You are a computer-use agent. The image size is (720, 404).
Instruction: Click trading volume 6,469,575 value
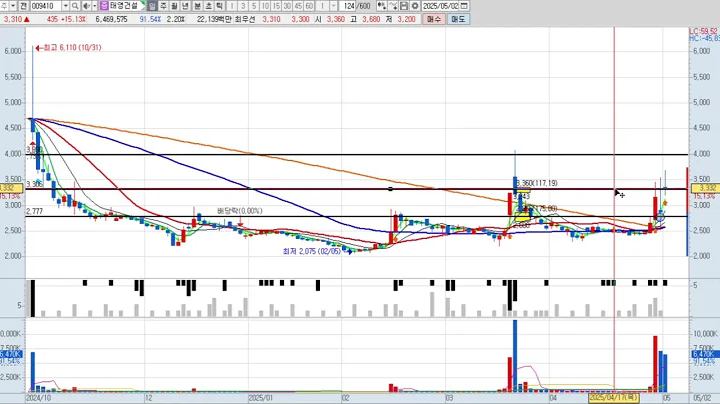(x=112, y=19)
